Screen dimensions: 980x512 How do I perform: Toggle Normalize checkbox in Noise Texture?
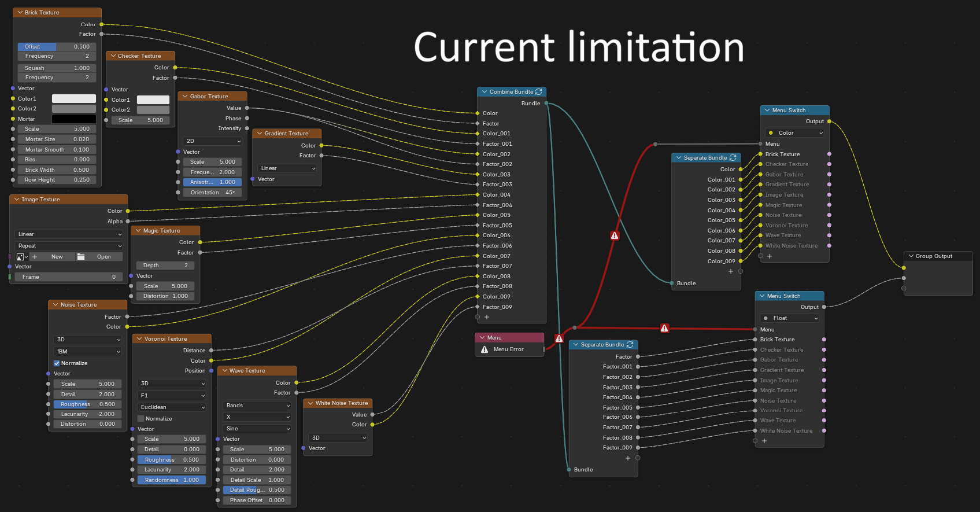(x=57, y=363)
